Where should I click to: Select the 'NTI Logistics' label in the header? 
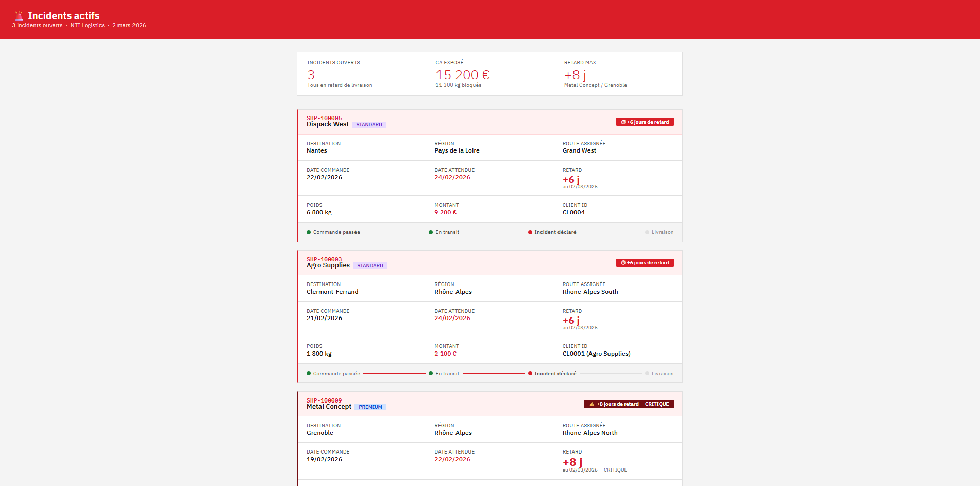coord(87,25)
